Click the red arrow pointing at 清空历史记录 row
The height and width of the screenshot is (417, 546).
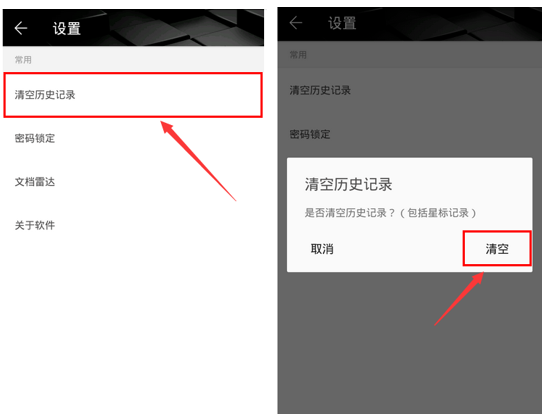pyautogui.click(x=198, y=161)
